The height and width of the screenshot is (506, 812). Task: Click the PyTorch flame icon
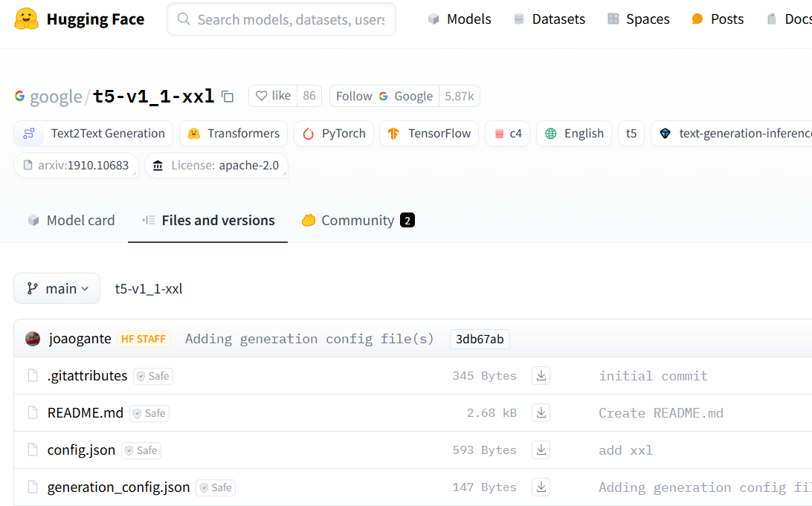pos(308,134)
